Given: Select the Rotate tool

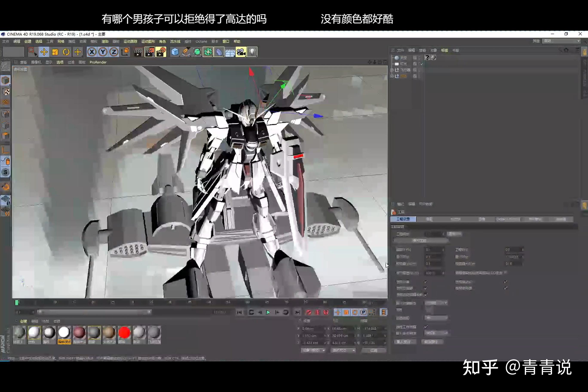Looking at the screenshot, I should click(x=66, y=52).
